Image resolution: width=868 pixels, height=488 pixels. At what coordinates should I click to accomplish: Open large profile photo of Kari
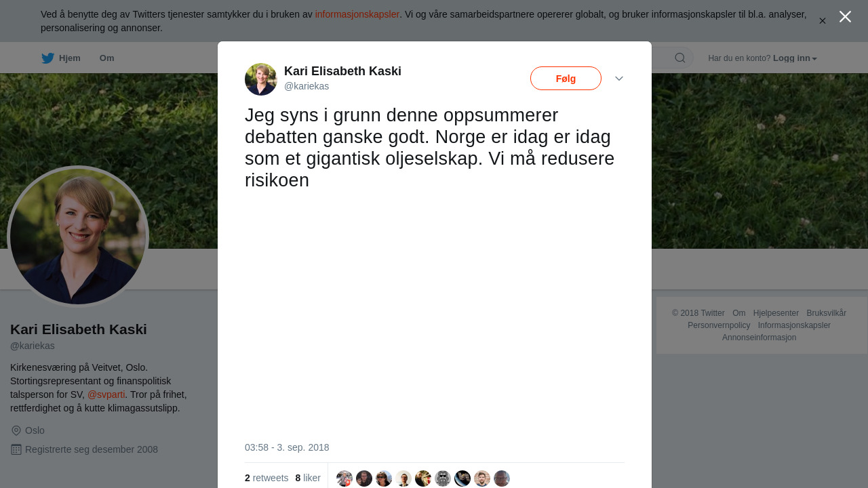click(x=78, y=237)
